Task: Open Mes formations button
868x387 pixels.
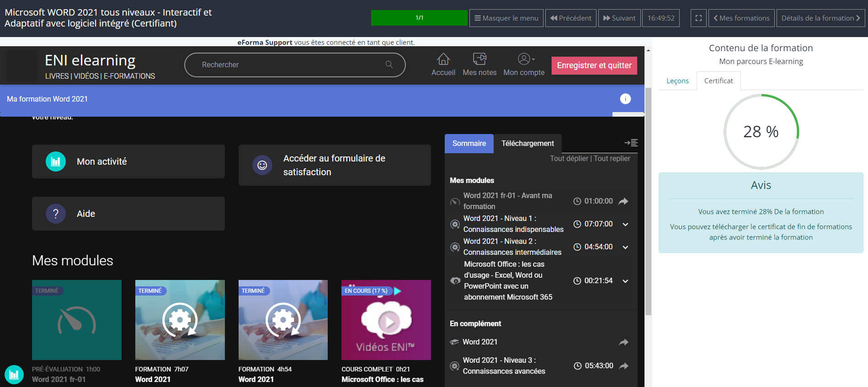Action: [x=741, y=18]
